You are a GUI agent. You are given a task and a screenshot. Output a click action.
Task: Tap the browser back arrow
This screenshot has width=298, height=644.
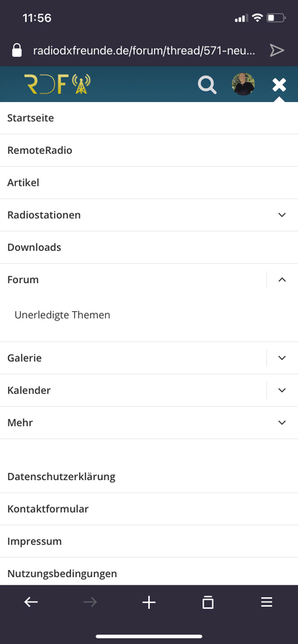(31, 602)
